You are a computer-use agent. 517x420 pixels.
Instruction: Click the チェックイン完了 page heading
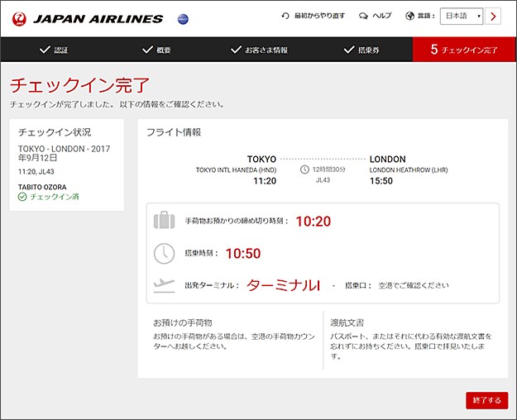tap(79, 85)
